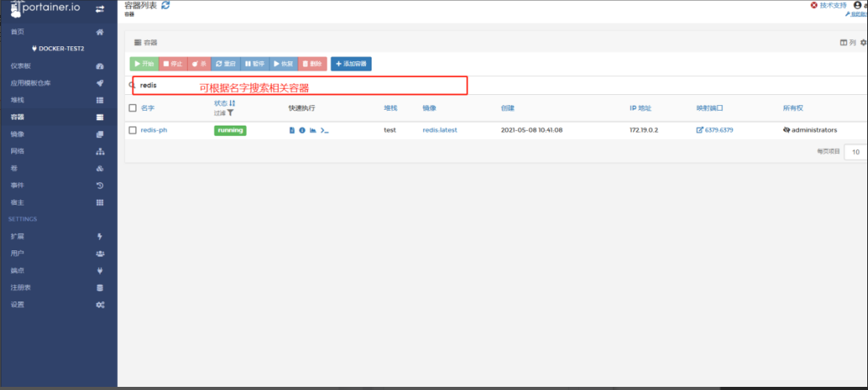Click the history icon beside 事件
Screen dimensions: 868x390
[100, 185]
